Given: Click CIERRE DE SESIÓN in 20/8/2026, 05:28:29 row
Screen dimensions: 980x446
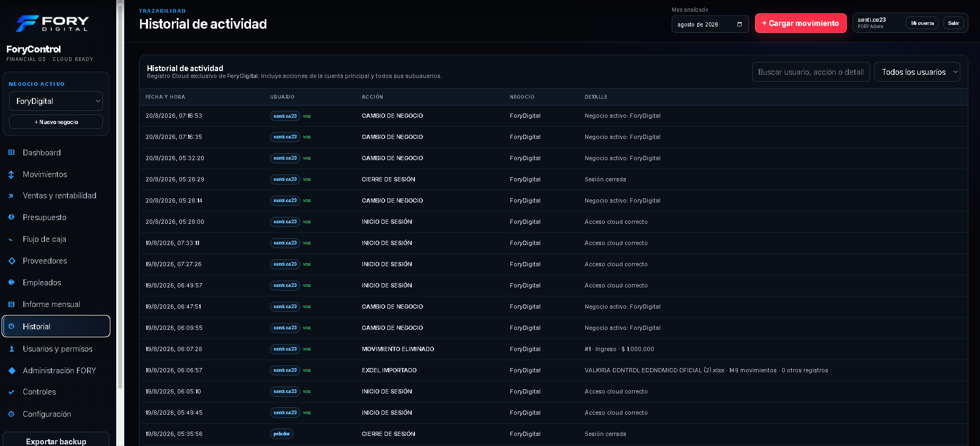Looking at the screenshot, I should (x=388, y=179).
